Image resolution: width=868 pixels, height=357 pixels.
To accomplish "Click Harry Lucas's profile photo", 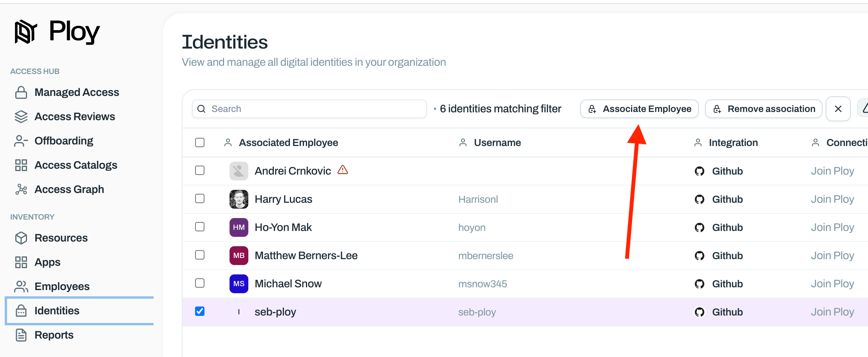I will [239, 199].
